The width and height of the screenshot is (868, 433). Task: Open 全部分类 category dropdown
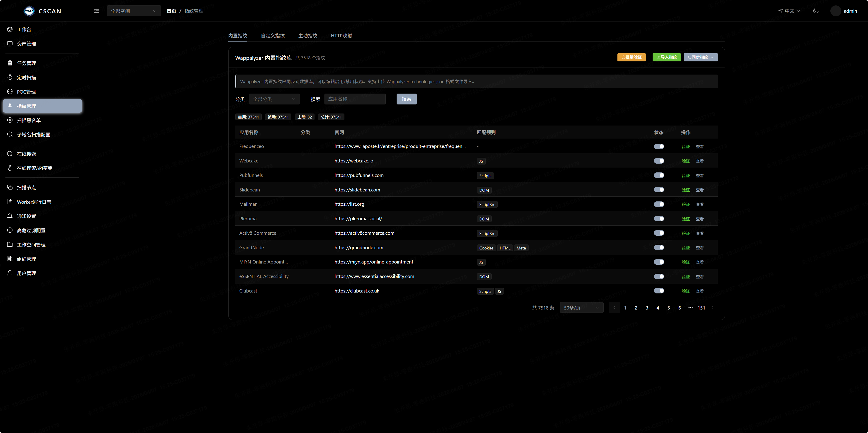(274, 99)
